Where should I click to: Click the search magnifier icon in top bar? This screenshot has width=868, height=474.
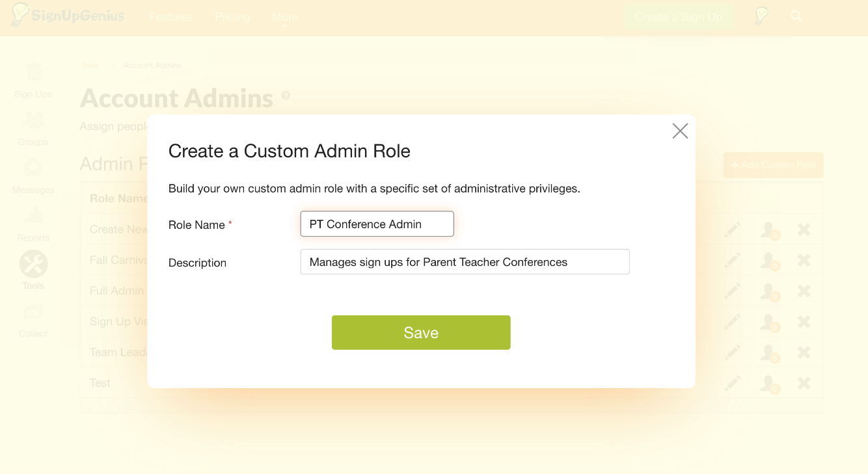(x=796, y=15)
